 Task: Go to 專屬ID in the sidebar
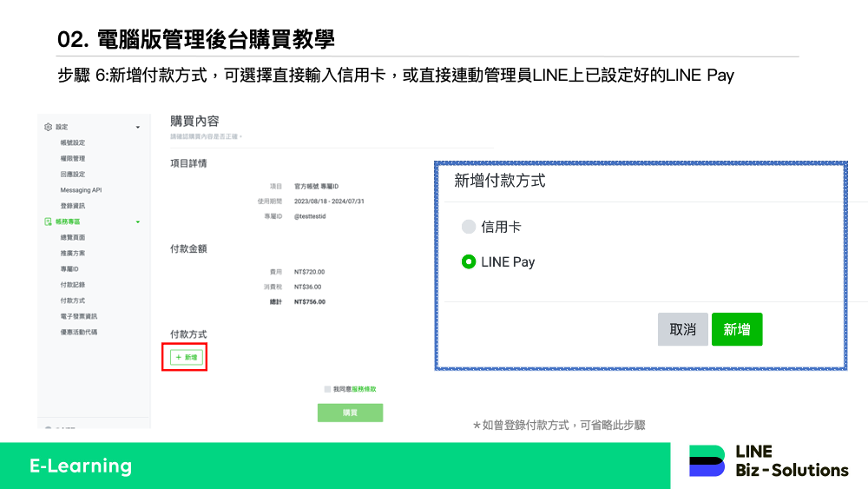coord(69,269)
